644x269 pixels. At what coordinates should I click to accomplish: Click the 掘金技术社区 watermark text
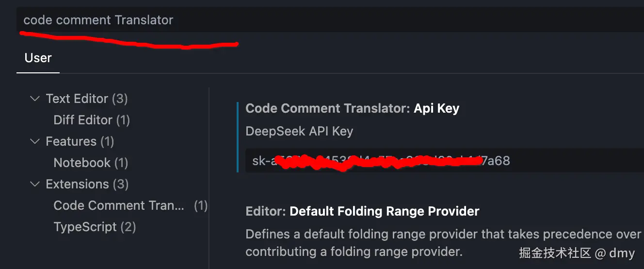(x=555, y=252)
